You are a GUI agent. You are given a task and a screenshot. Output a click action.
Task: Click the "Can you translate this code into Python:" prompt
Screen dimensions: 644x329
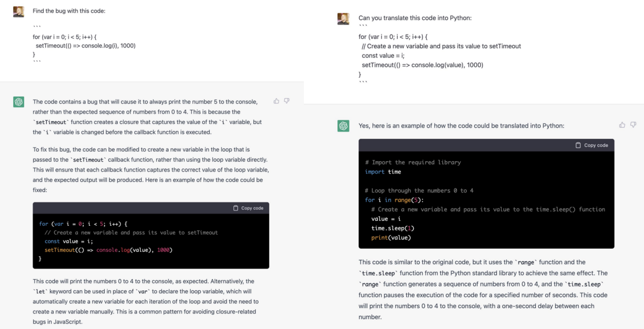pos(415,18)
